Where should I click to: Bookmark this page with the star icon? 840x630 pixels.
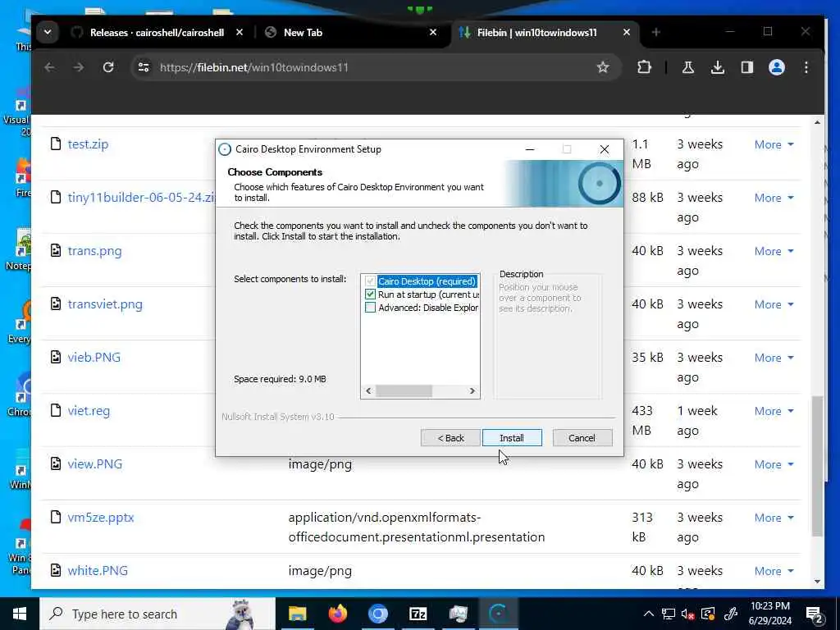pos(603,67)
